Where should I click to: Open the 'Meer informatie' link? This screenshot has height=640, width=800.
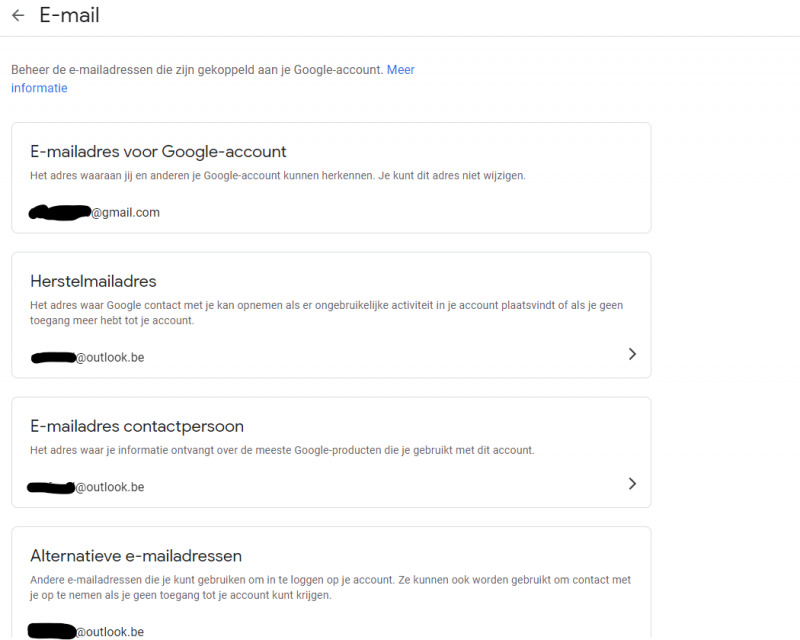pos(400,70)
